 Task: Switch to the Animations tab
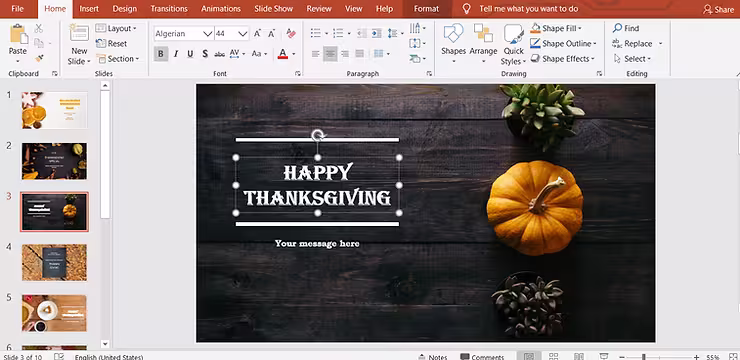(x=221, y=8)
